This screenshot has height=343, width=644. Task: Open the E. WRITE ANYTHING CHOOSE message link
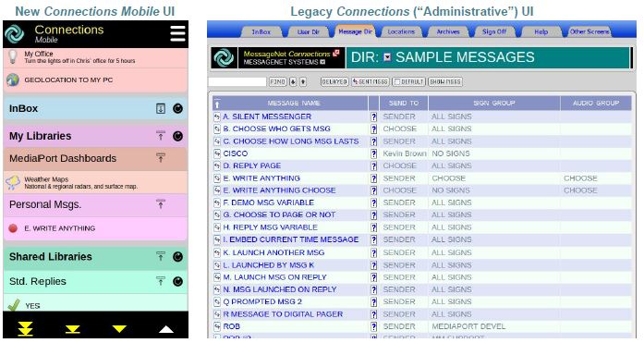(x=279, y=190)
